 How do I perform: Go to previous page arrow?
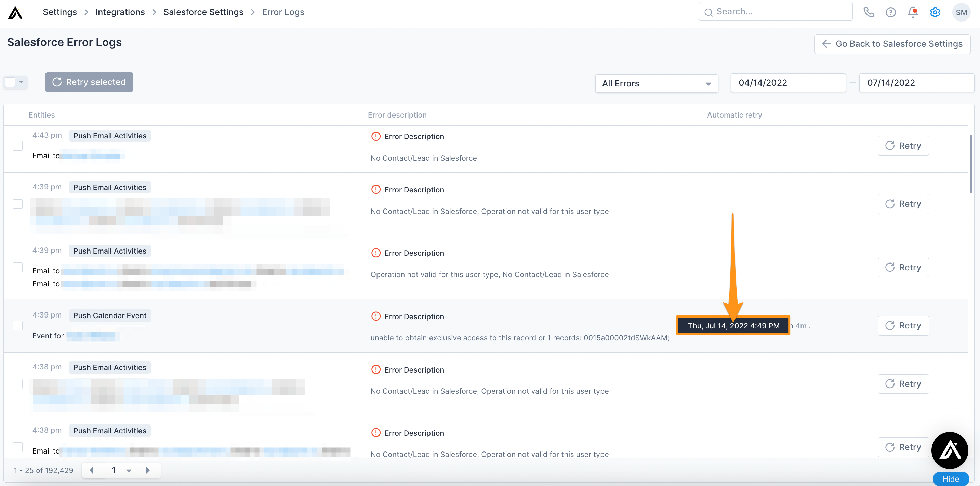click(x=91, y=470)
